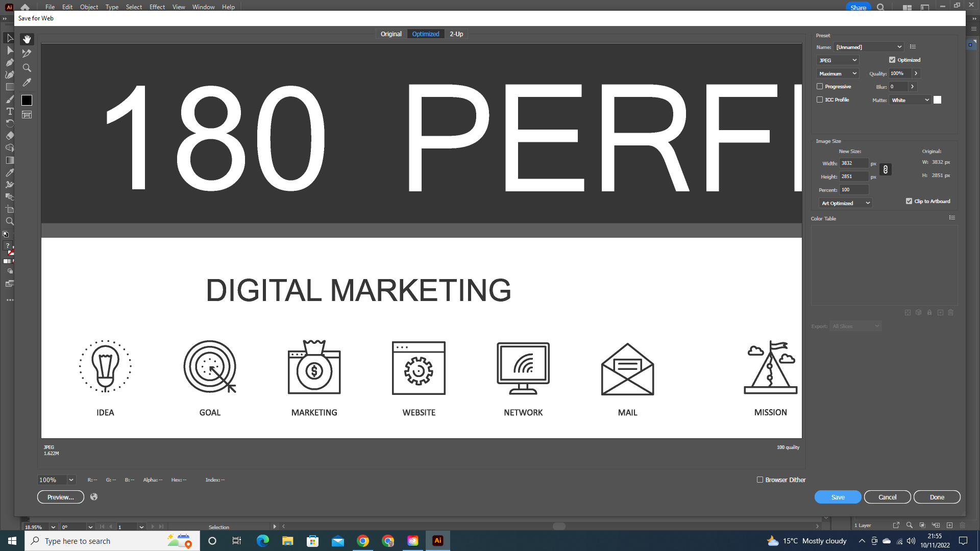The width and height of the screenshot is (980, 551).
Task: Open the JPEG format dropdown
Action: [x=837, y=60]
